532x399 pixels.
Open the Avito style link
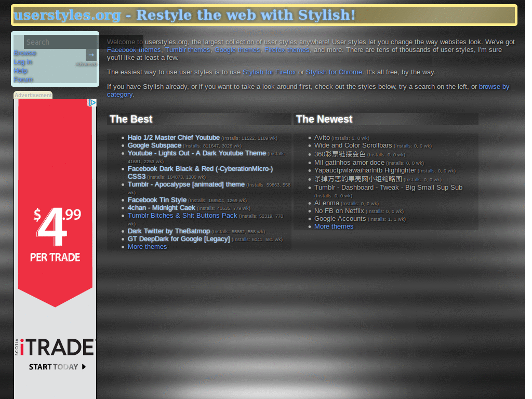tap(322, 138)
